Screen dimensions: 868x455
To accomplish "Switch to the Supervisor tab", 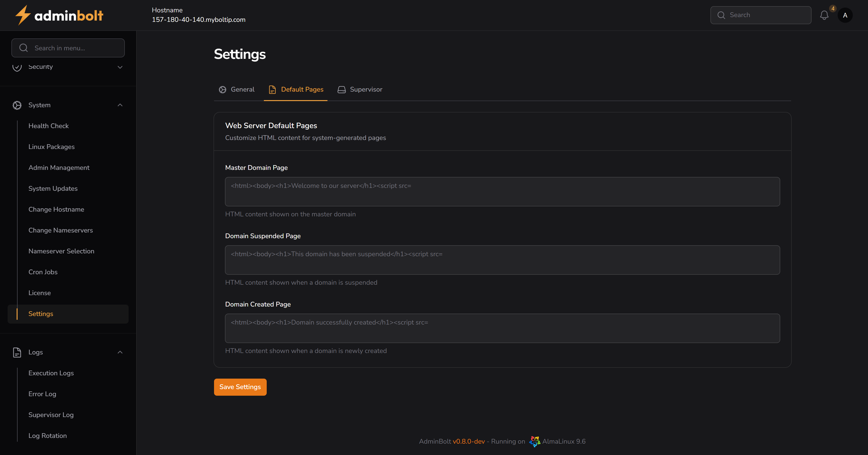I will coord(366,89).
